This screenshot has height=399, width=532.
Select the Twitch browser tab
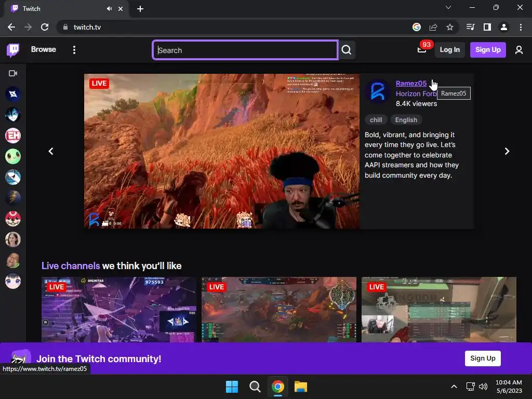tap(66, 9)
